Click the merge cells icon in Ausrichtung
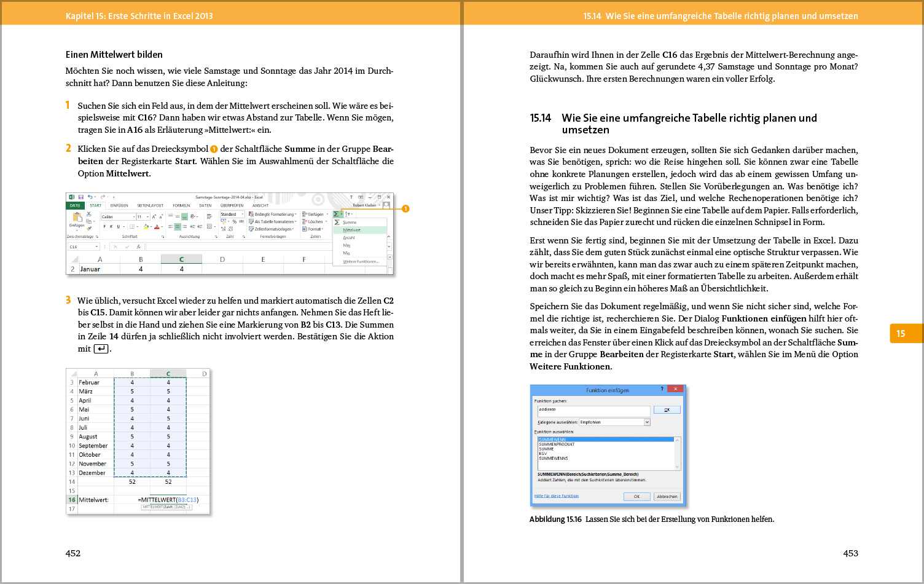Viewport: 924px width, 584px height. coord(209,227)
